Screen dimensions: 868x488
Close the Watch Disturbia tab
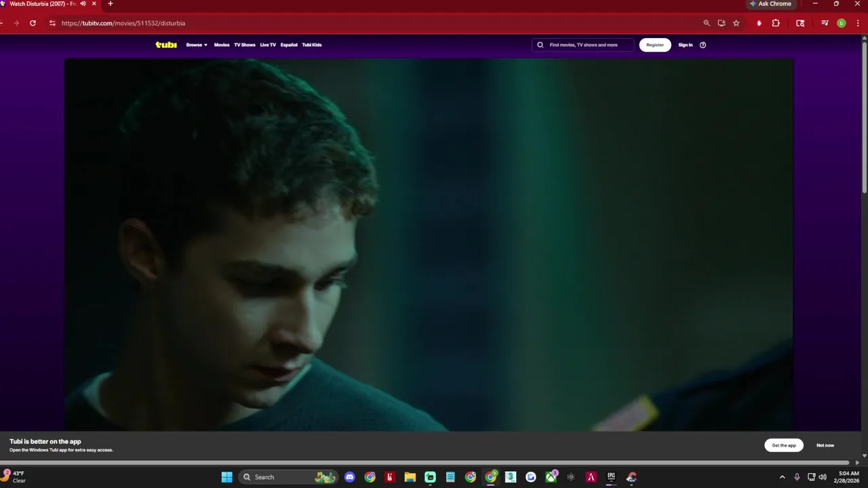point(94,3)
